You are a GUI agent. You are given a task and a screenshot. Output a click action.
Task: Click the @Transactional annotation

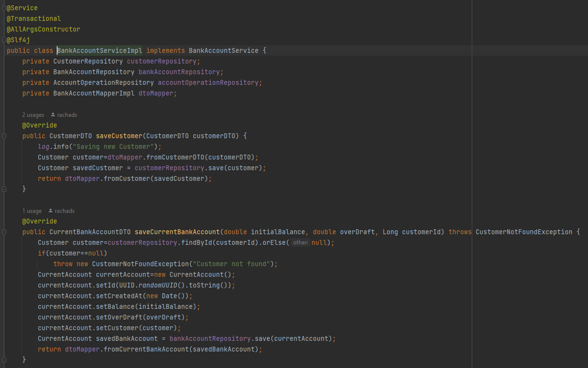[x=33, y=18]
